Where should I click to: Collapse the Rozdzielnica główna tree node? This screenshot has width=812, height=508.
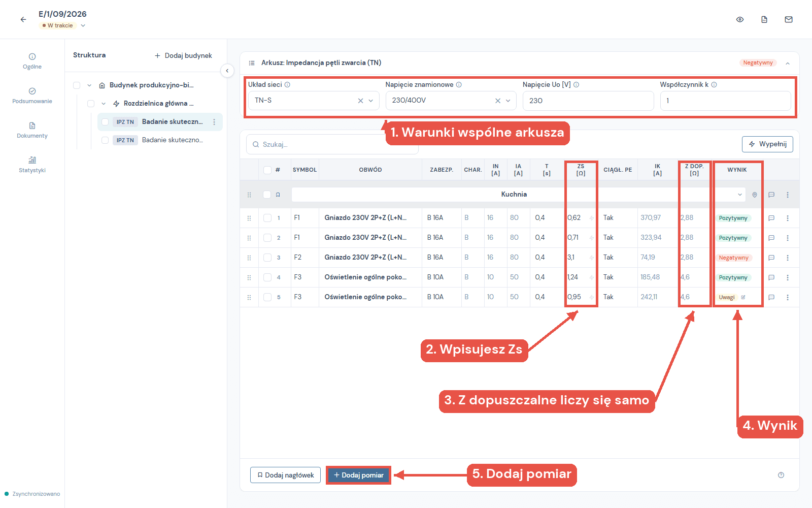[x=104, y=104]
